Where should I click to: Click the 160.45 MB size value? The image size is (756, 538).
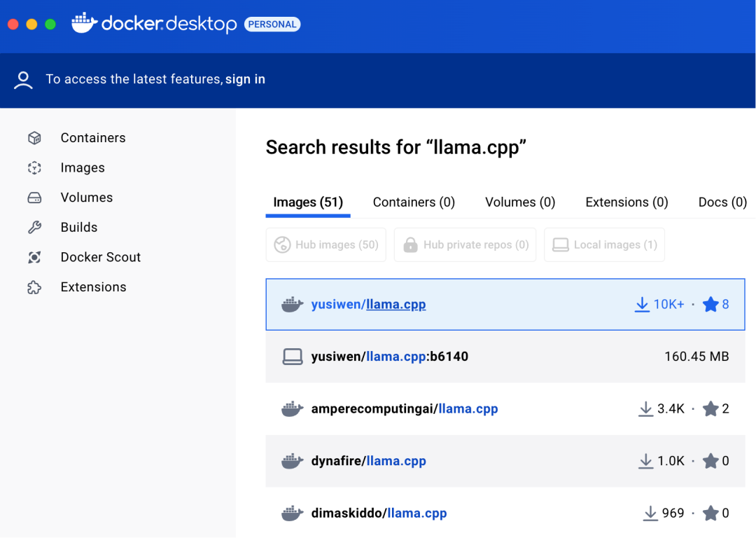696,357
